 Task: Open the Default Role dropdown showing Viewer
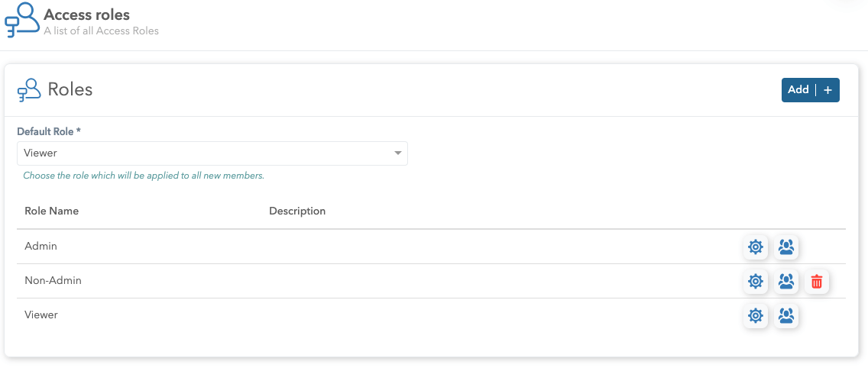pos(206,153)
